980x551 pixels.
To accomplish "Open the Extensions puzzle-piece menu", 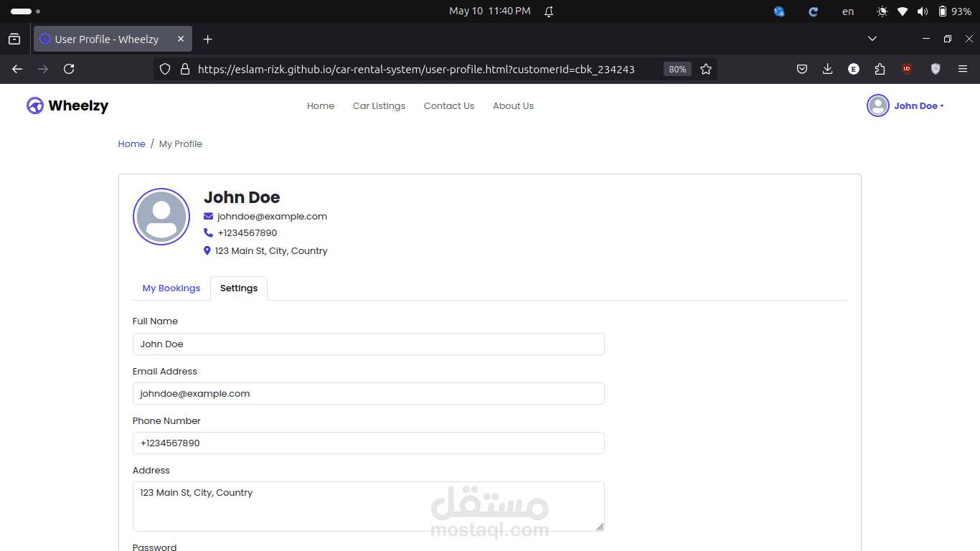I will [x=880, y=69].
